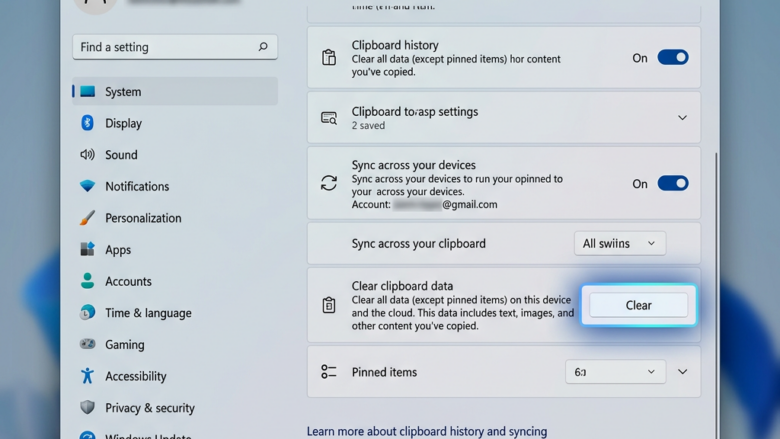Viewport: 780px width, 439px height.
Task: Click the System monitor icon in sidebar
Action: (x=88, y=91)
